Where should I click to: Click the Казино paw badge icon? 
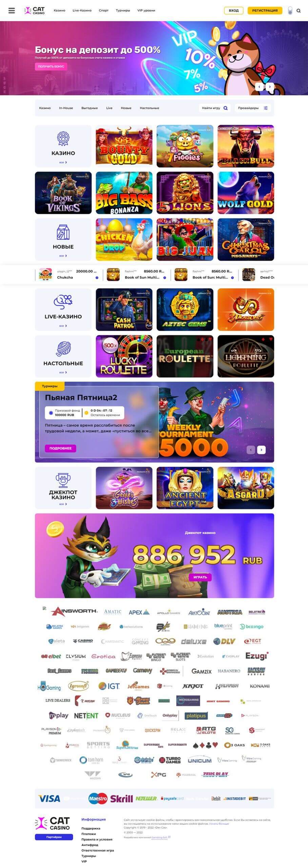click(x=63, y=138)
